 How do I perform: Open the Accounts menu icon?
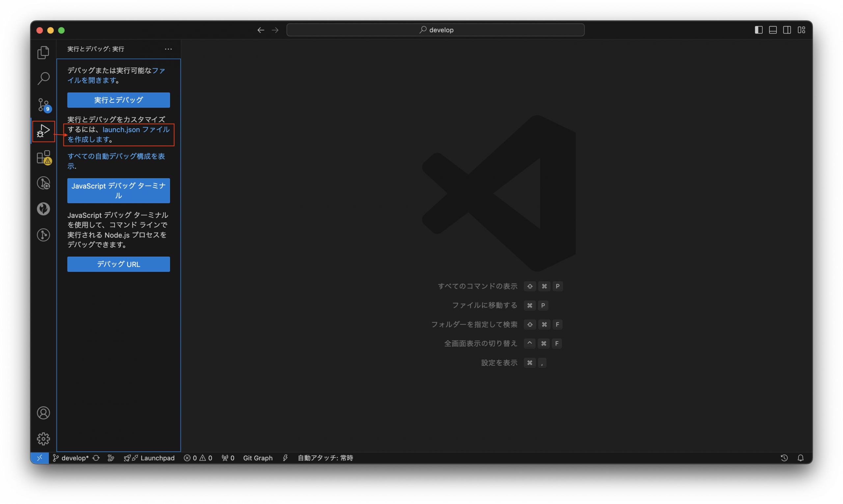[x=43, y=413]
